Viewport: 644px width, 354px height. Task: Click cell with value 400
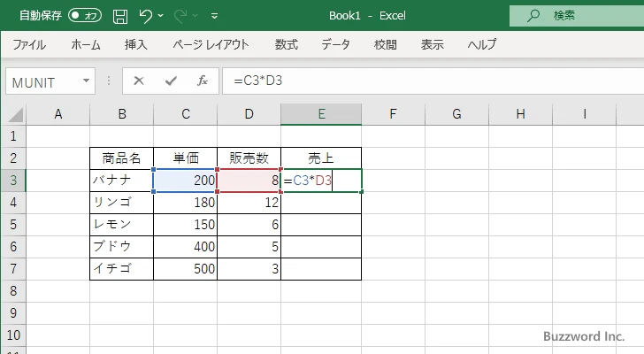[186, 247]
